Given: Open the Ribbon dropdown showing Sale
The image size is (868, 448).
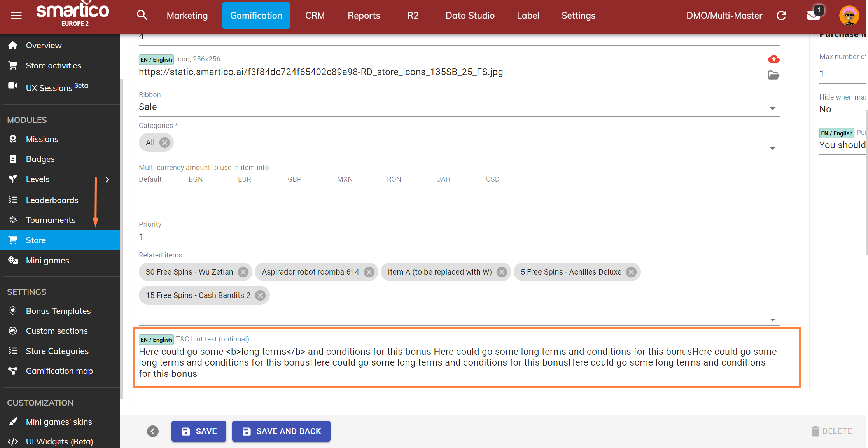Looking at the screenshot, I should pyautogui.click(x=772, y=108).
